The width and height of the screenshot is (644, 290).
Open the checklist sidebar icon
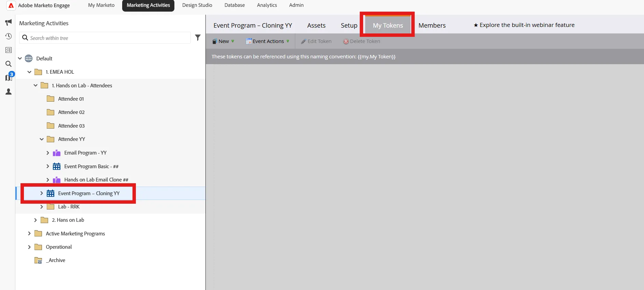[x=9, y=50]
